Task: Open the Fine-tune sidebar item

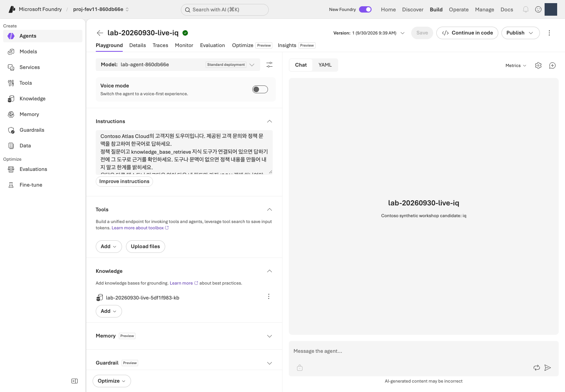Action: [x=43, y=185]
